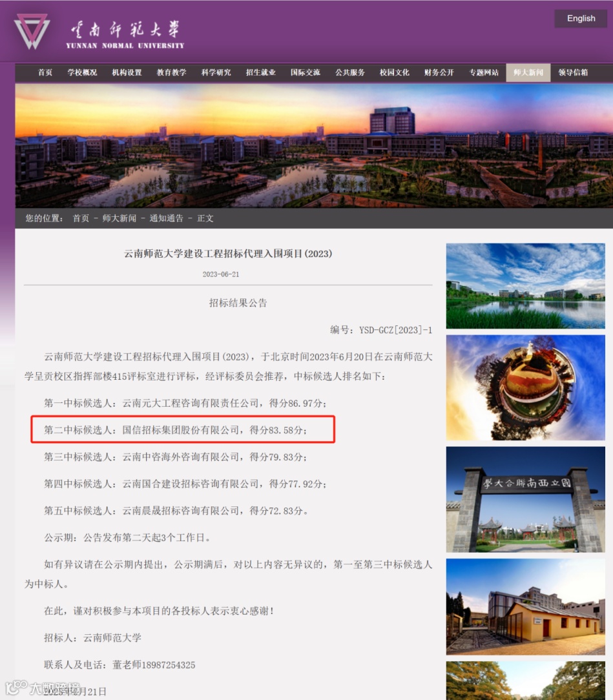Click the 公示期 three working days line
613x700 pixels.
pyautogui.click(x=127, y=537)
